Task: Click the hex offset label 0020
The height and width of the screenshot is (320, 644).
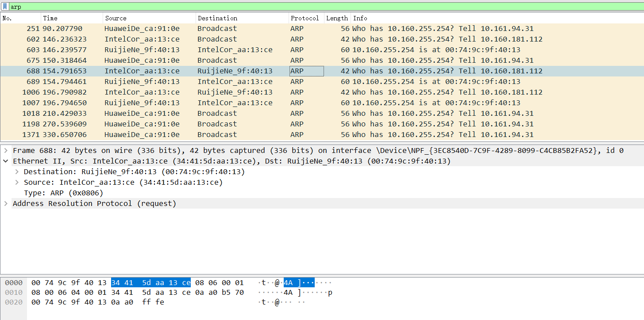Action: point(14,302)
